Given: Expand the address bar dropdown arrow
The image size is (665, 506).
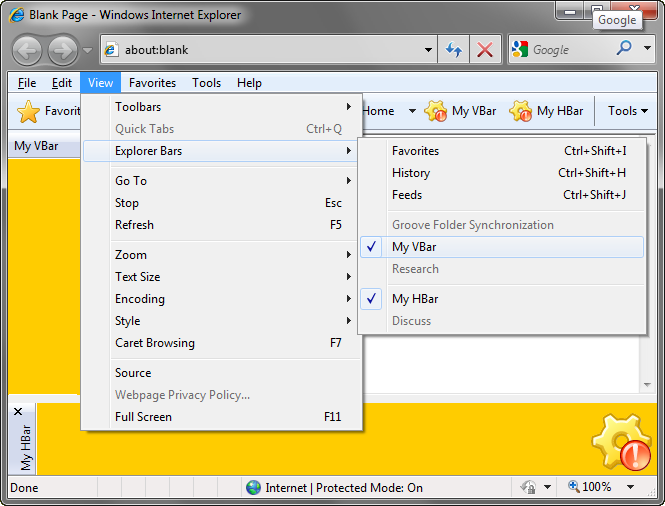Looking at the screenshot, I should [428, 50].
